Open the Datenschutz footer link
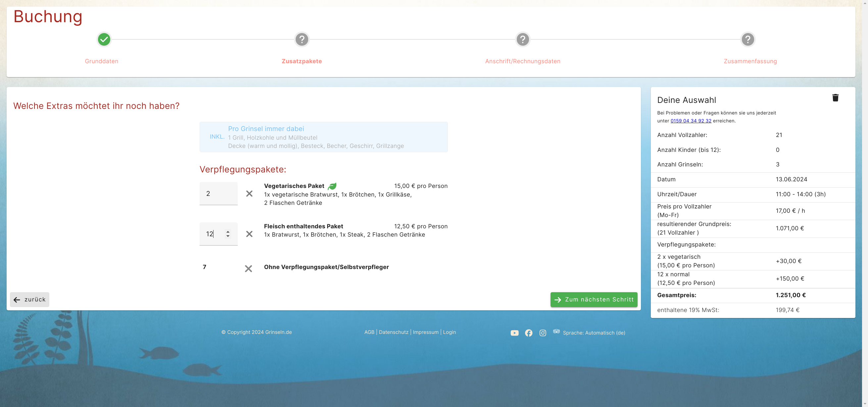Screen dimensions: 868x407 point(393,332)
